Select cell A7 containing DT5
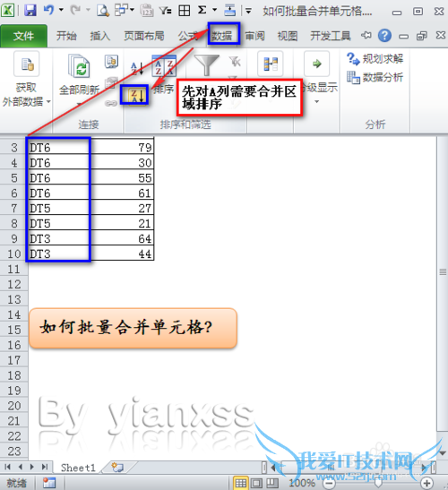448x490 pixels. pyautogui.click(x=59, y=208)
